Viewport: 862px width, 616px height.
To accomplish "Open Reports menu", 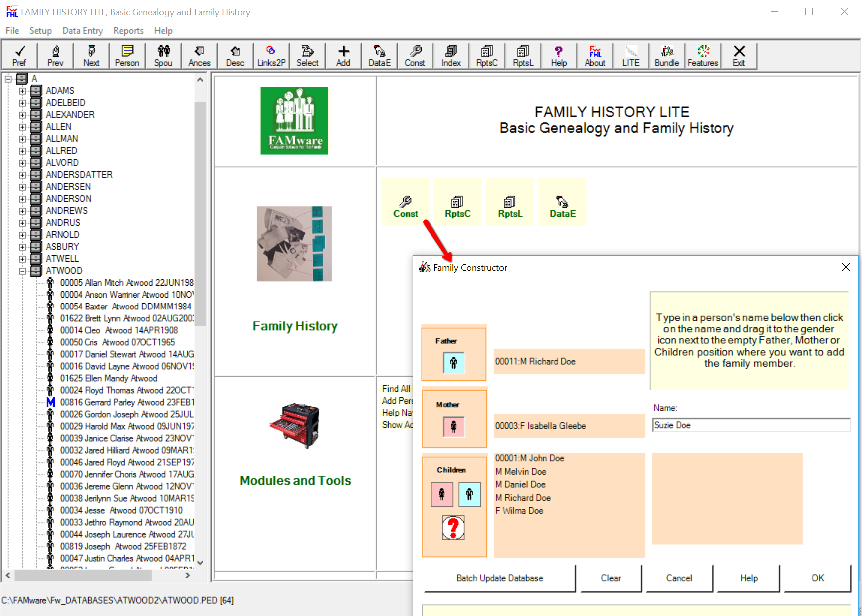I will tap(128, 31).
